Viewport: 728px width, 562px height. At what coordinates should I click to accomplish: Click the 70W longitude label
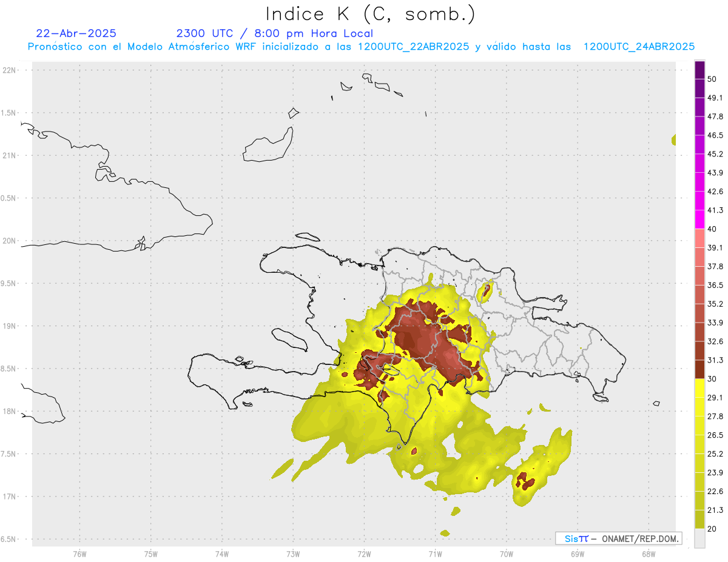tap(506, 554)
